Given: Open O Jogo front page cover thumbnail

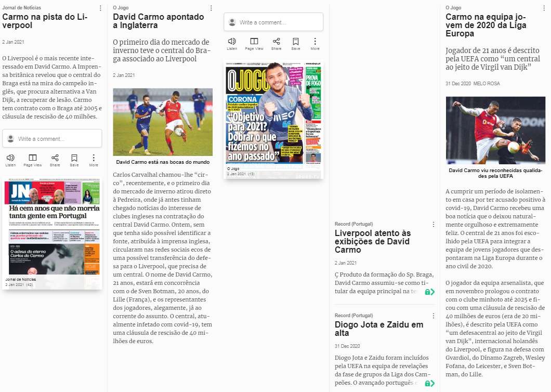Looking at the screenshot, I should tap(273, 113).
